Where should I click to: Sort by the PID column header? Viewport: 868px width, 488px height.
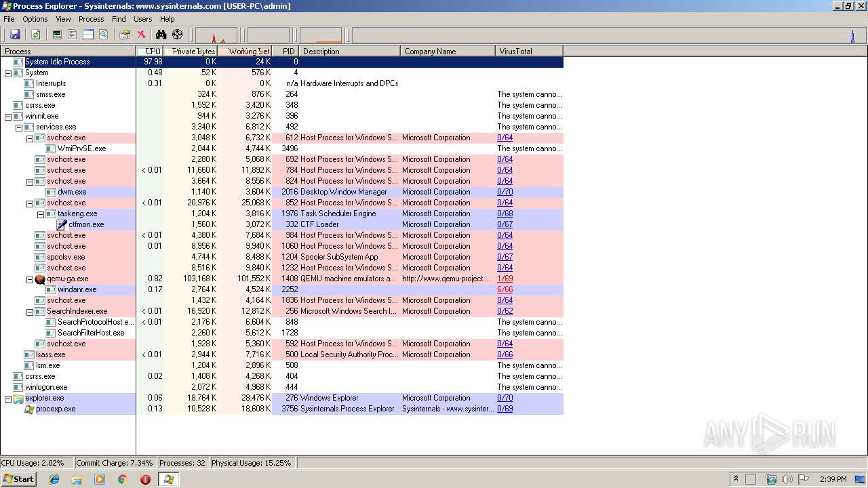point(285,51)
